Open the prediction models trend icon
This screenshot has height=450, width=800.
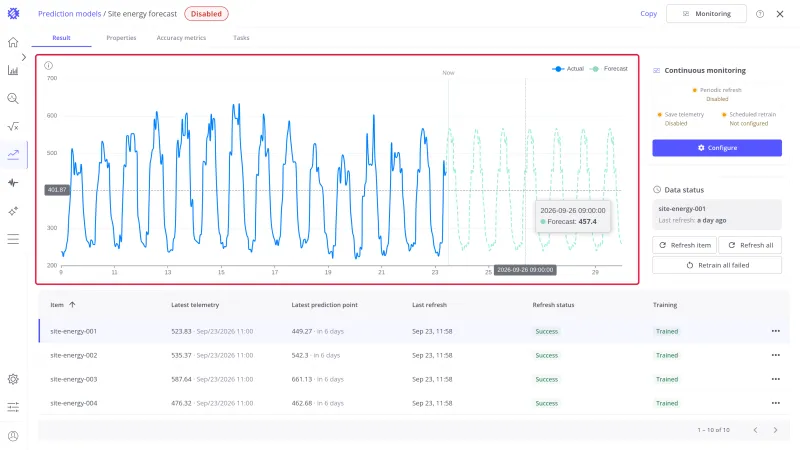point(13,154)
